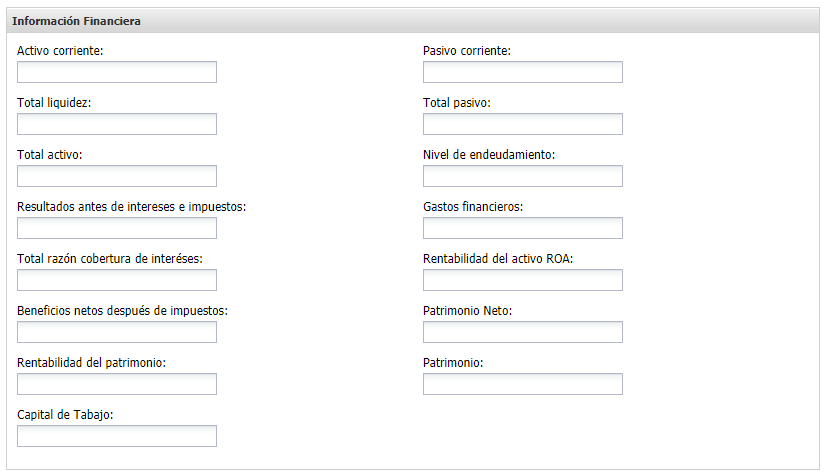Click the Resultados antes de intereses field

[x=117, y=228]
